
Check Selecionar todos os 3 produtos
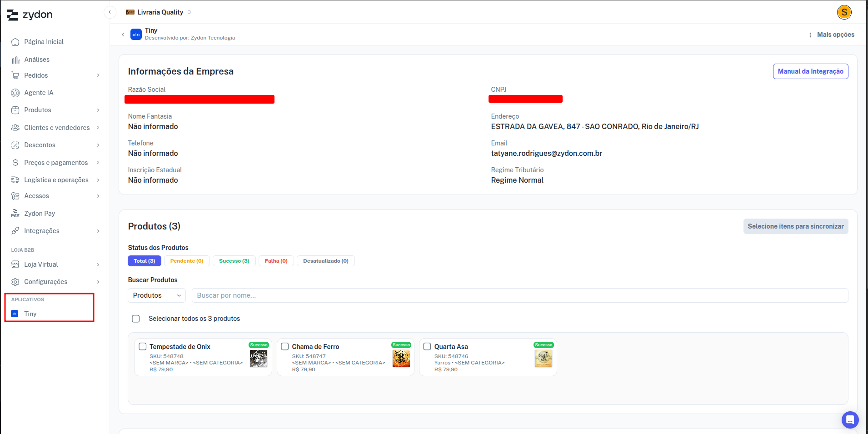(x=136, y=319)
